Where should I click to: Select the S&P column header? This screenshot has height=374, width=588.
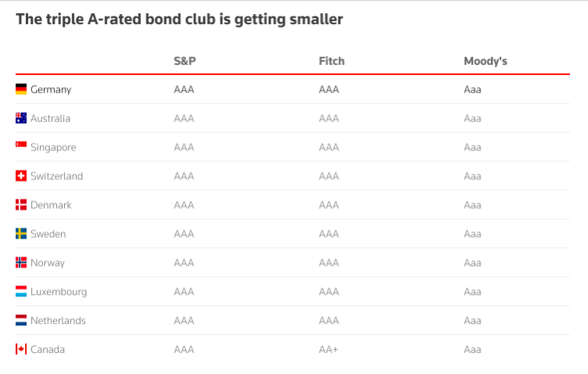coord(185,61)
